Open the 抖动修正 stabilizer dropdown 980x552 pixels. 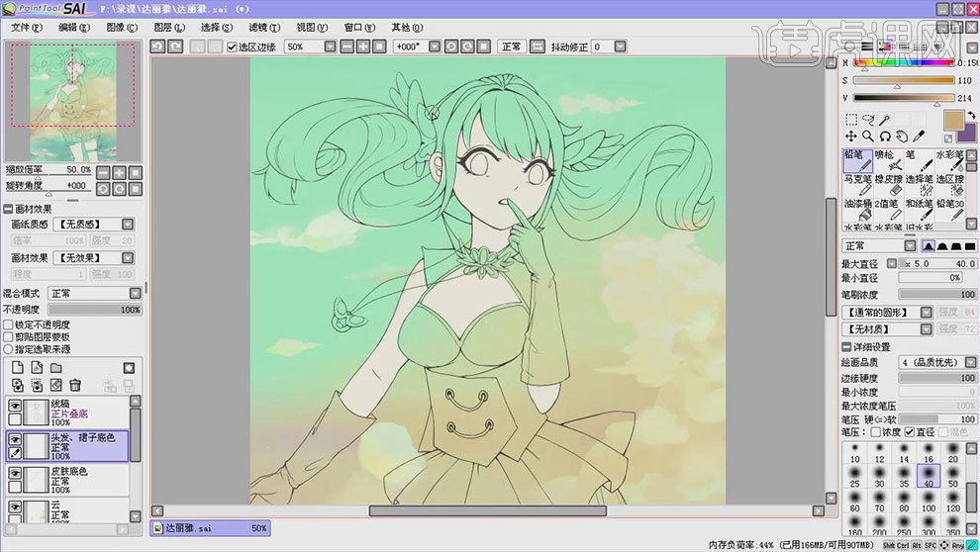(620, 46)
